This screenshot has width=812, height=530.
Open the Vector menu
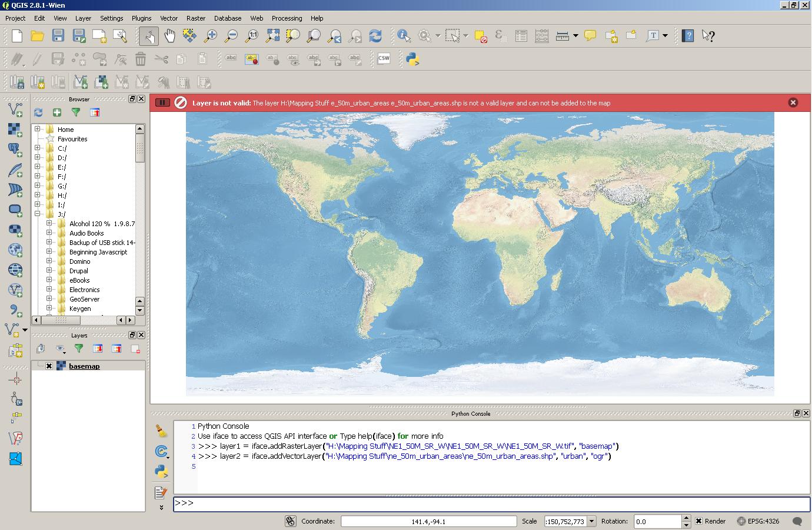[x=169, y=18]
